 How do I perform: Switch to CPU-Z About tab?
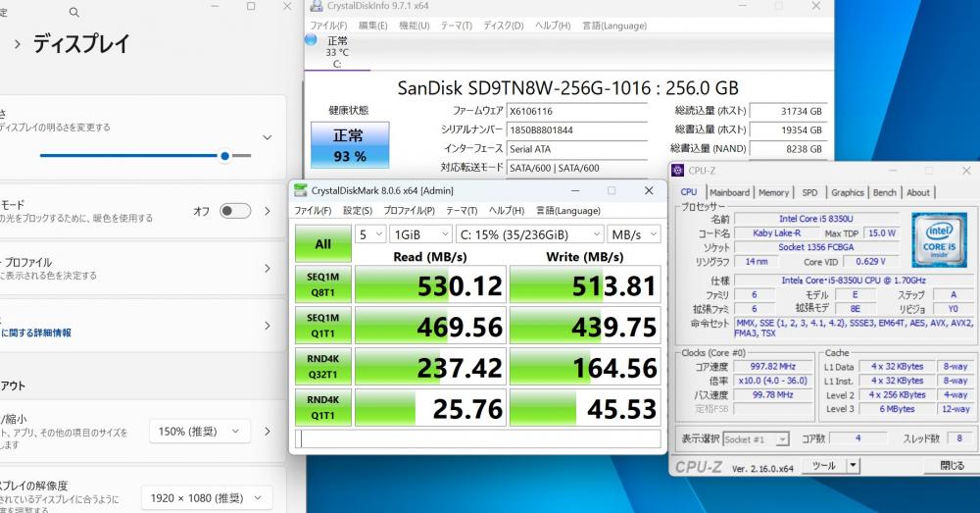tap(918, 192)
